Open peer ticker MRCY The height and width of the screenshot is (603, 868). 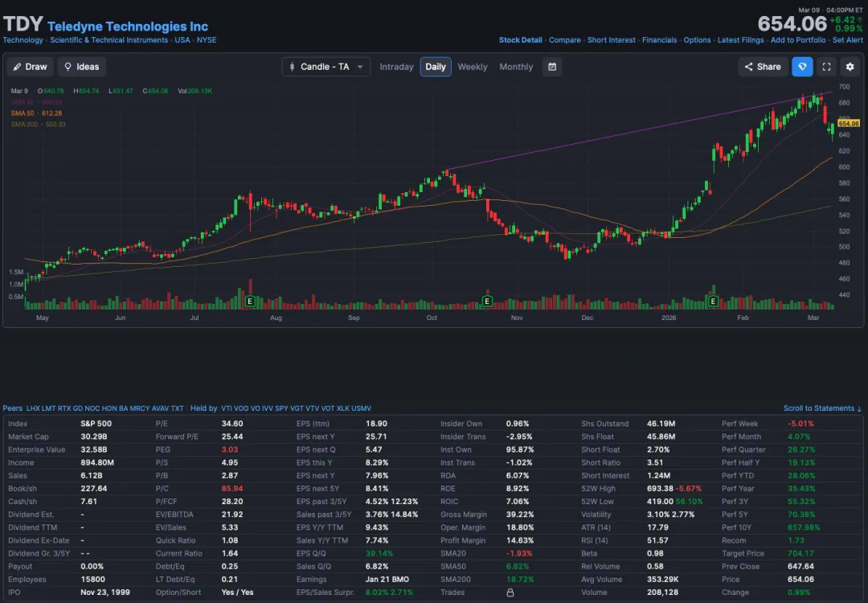pos(140,408)
